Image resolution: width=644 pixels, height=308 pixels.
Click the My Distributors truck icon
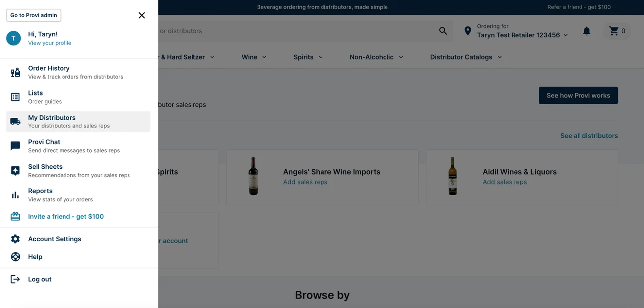15,121
